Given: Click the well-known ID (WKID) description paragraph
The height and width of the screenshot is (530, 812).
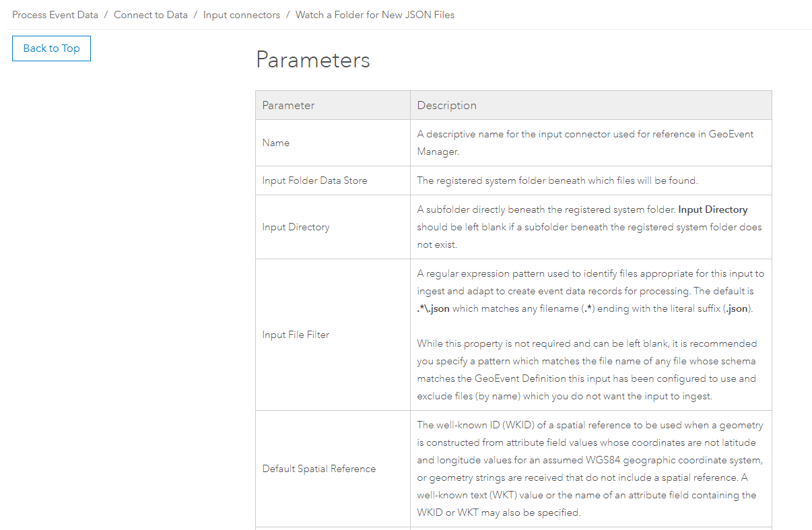Looking at the screenshot, I should point(590,469).
